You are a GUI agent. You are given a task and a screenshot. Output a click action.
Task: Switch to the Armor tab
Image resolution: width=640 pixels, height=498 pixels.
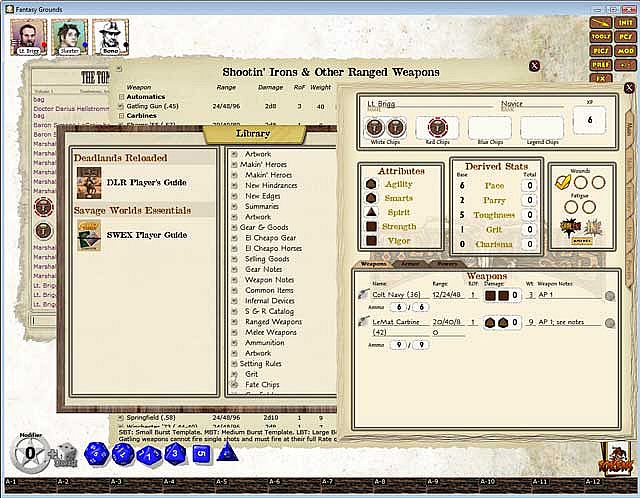(x=410, y=264)
